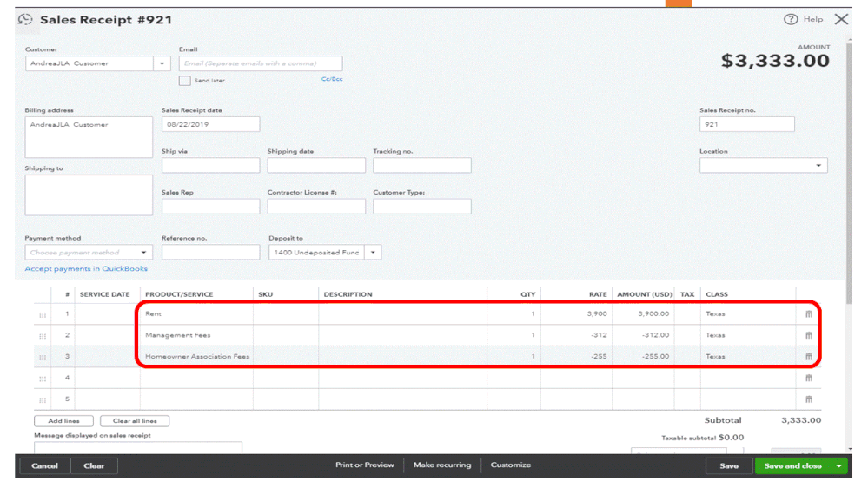Click the Cancel button
868x488 pixels.
coord(45,466)
